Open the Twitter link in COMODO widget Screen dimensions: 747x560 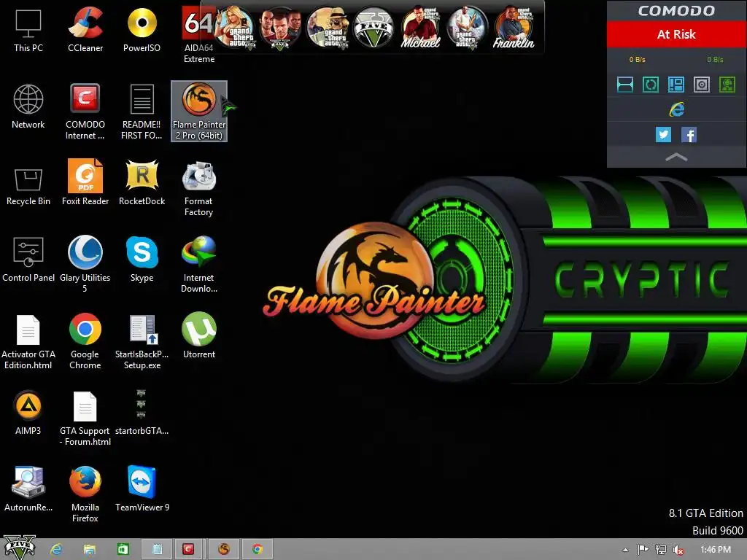663,135
